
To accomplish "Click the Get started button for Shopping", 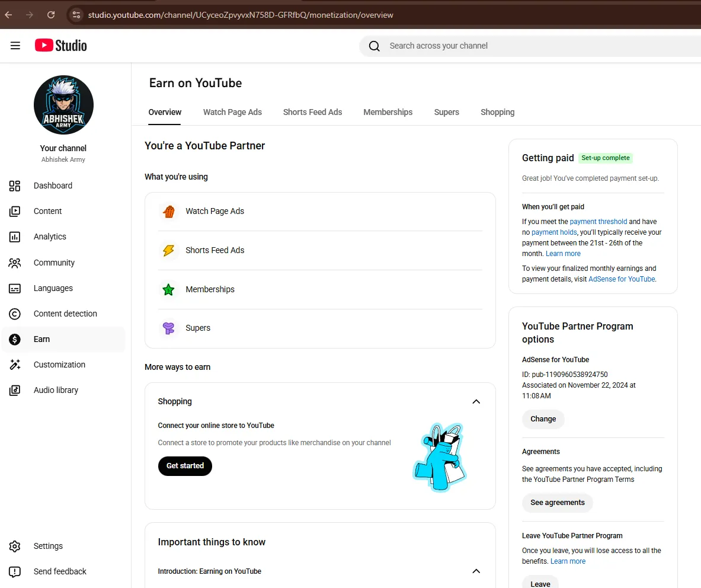I will click(x=185, y=466).
